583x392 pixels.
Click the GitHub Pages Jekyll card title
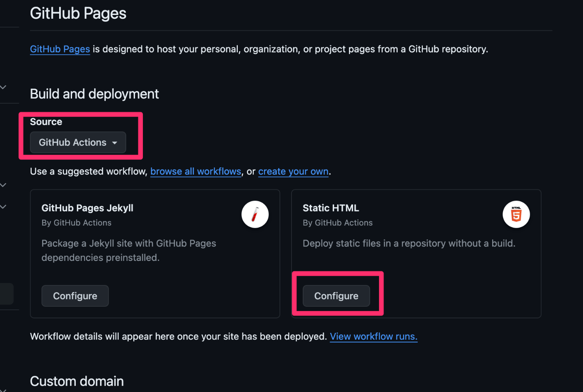(x=87, y=208)
